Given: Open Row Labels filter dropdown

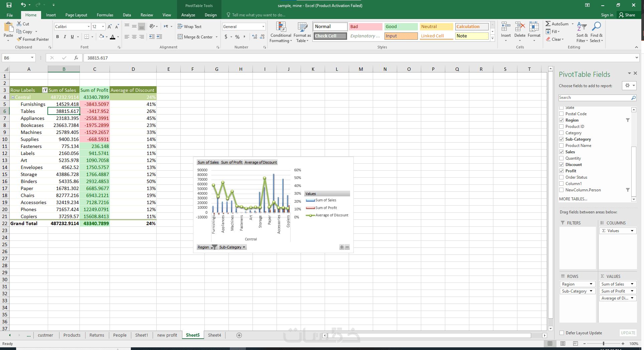Looking at the screenshot, I should pyautogui.click(x=45, y=90).
